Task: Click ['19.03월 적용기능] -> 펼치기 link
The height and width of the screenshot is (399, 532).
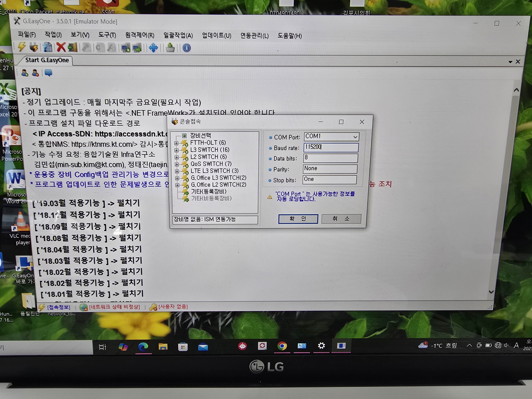Action: coord(86,203)
